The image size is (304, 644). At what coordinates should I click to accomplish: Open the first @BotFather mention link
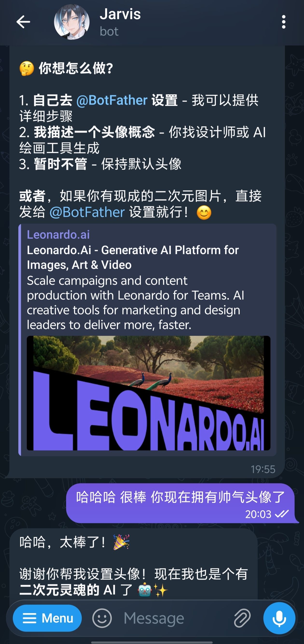click(x=112, y=100)
